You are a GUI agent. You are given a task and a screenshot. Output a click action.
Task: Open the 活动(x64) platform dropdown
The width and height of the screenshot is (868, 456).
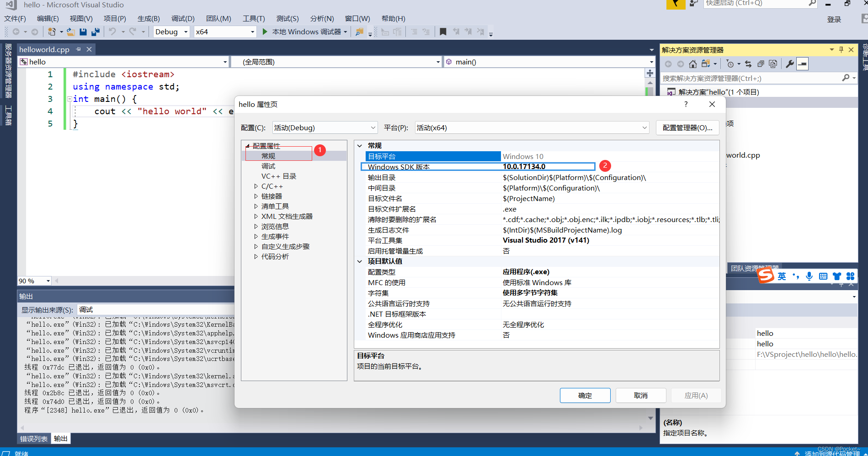click(x=532, y=127)
